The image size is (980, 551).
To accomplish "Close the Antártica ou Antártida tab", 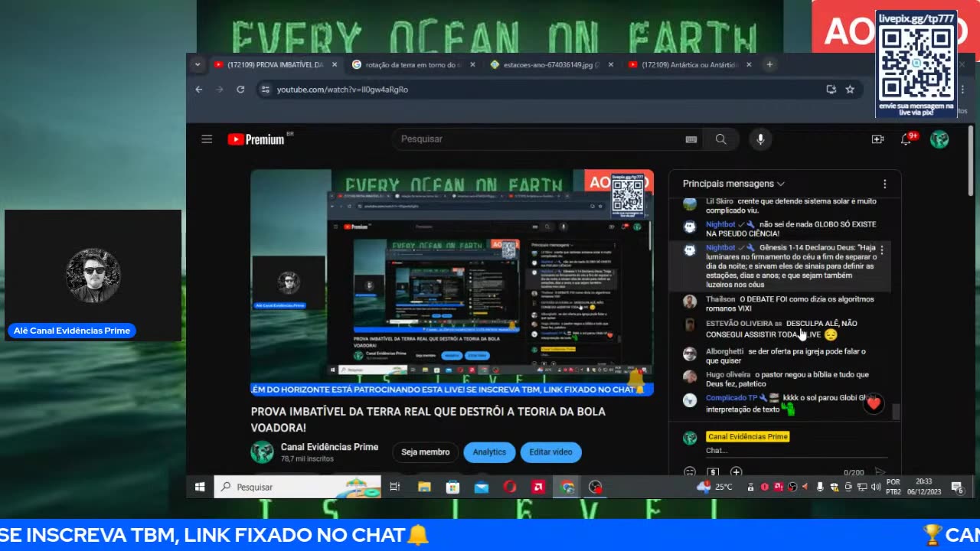I will click(749, 65).
